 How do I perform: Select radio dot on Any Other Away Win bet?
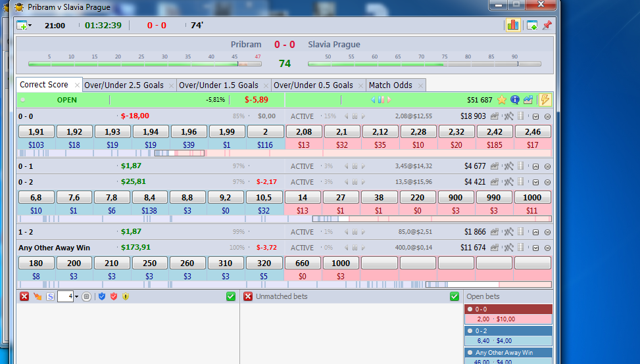click(x=470, y=352)
